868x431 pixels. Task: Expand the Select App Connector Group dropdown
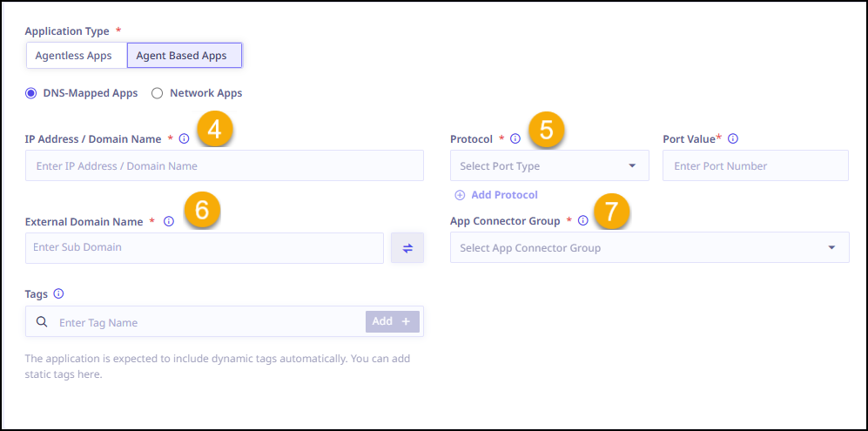pyautogui.click(x=649, y=248)
